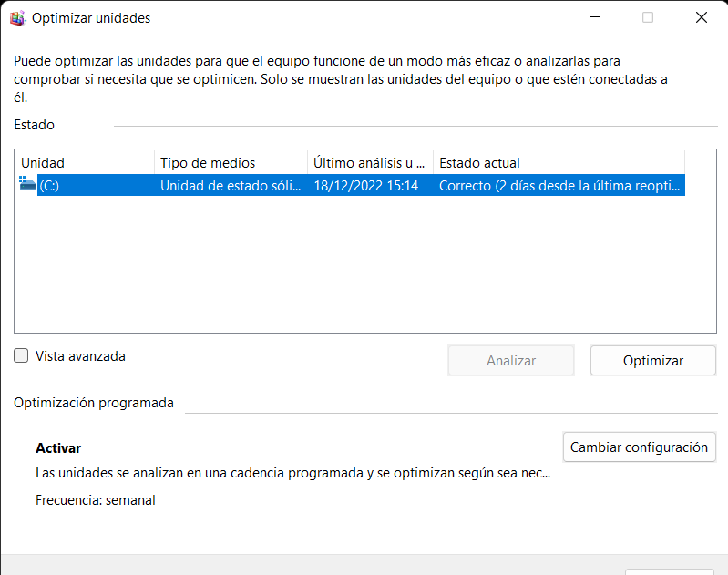Enable the Vista avanzada checkbox
This screenshot has height=575, width=728.
tap(21, 355)
